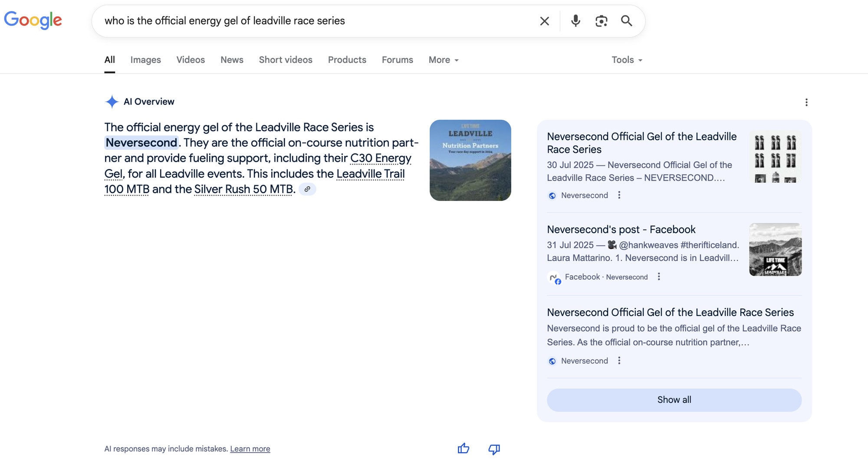Start voice search with microphone icon
Screen dimensions: 868x474
pos(575,21)
